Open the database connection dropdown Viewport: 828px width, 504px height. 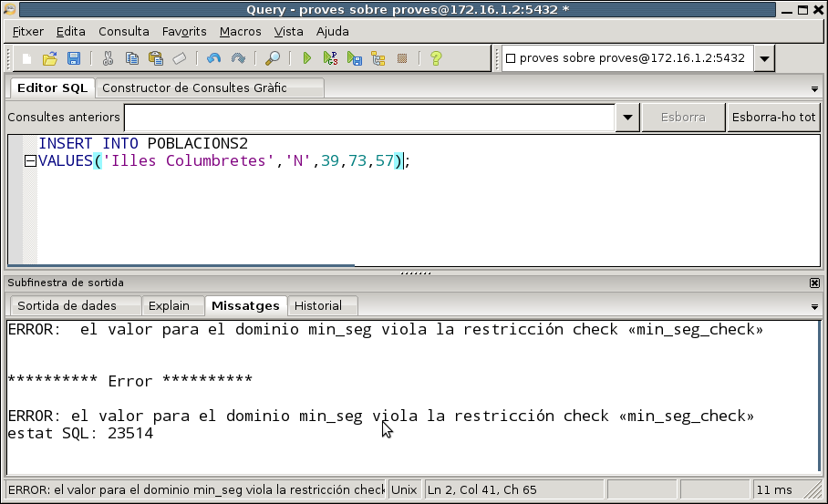pyautogui.click(x=764, y=59)
